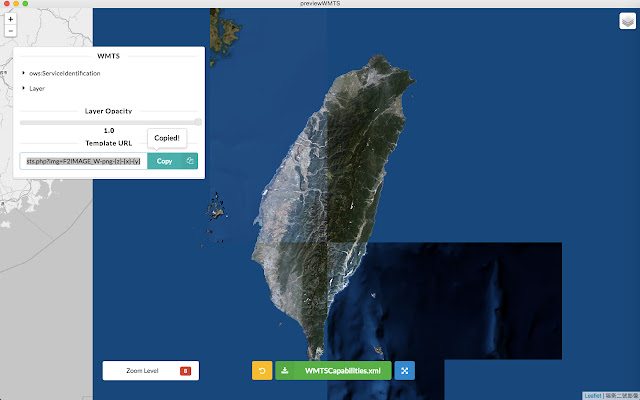Toggle fullscreen with blue expand button
The width and height of the screenshot is (640, 400).
click(404, 371)
